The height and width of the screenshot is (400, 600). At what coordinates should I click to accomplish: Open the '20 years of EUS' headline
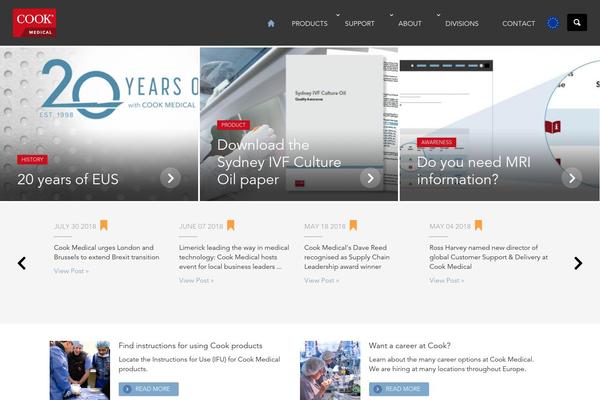coord(68,179)
